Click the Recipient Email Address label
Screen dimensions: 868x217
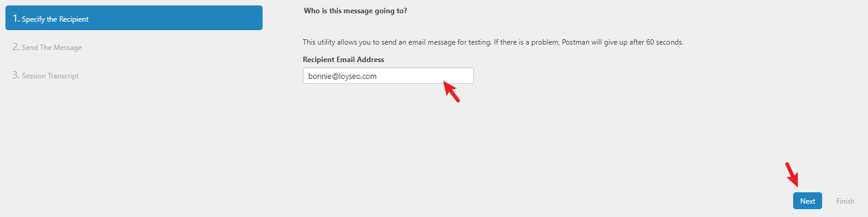tap(343, 60)
